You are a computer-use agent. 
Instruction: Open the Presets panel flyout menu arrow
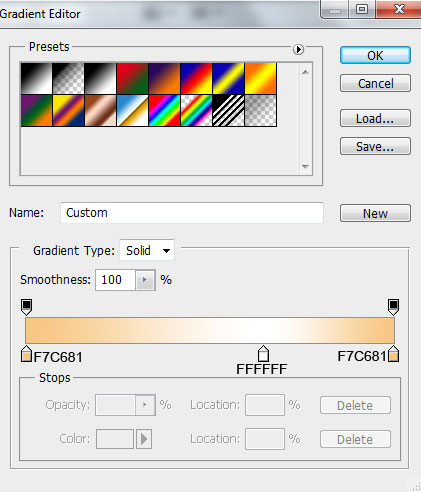coord(298,49)
